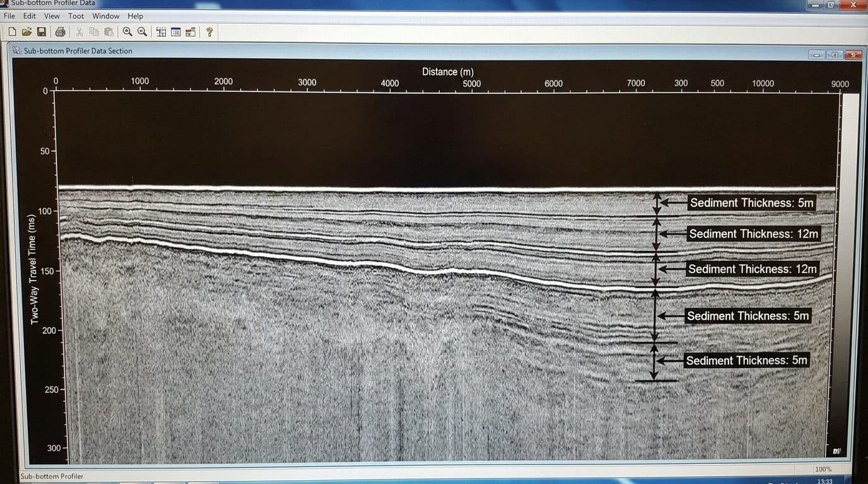Screen dimensions: 868x484
Task: Click the Cut scissors icon
Action: 79,32
